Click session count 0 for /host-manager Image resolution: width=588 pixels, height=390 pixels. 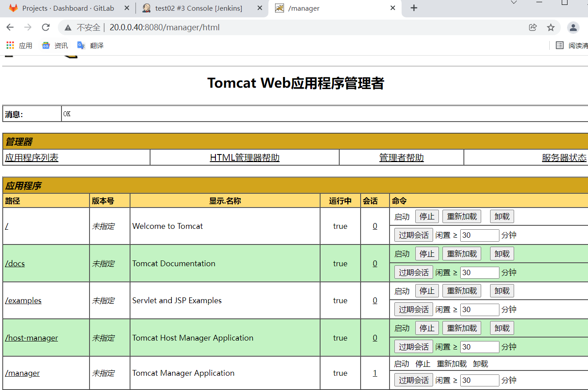tap(375, 338)
